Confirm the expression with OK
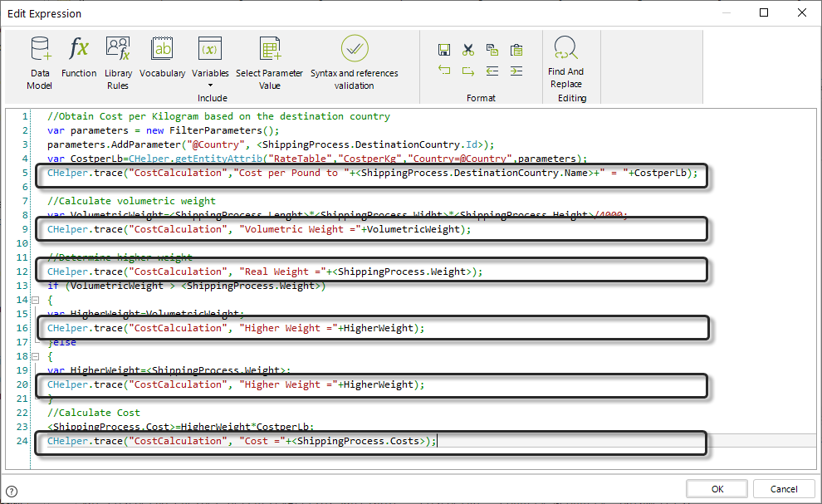This screenshot has width=822, height=504. coord(717,489)
